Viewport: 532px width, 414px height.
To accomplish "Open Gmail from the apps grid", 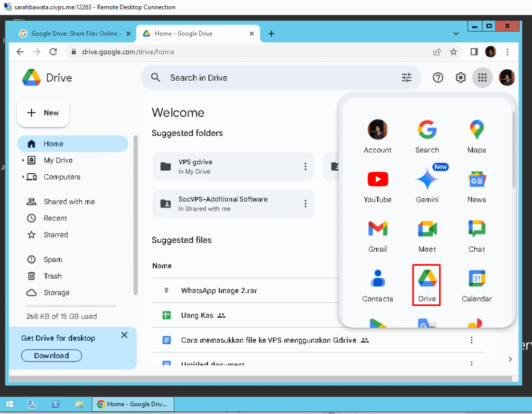I will pos(377,236).
